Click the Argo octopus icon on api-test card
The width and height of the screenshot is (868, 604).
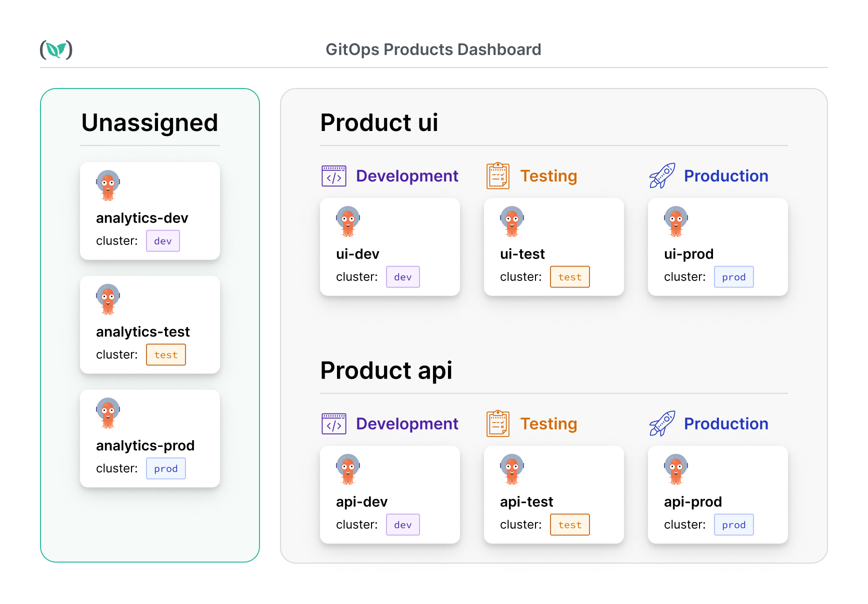(x=512, y=469)
